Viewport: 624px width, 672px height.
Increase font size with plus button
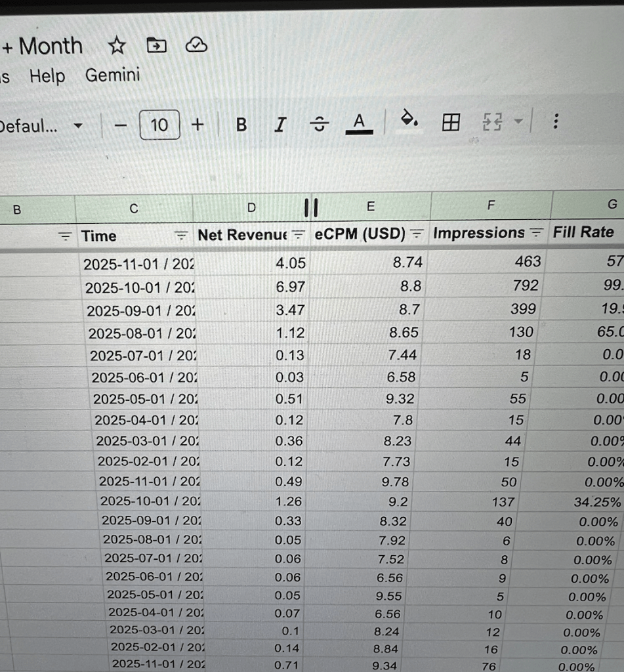click(198, 125)
